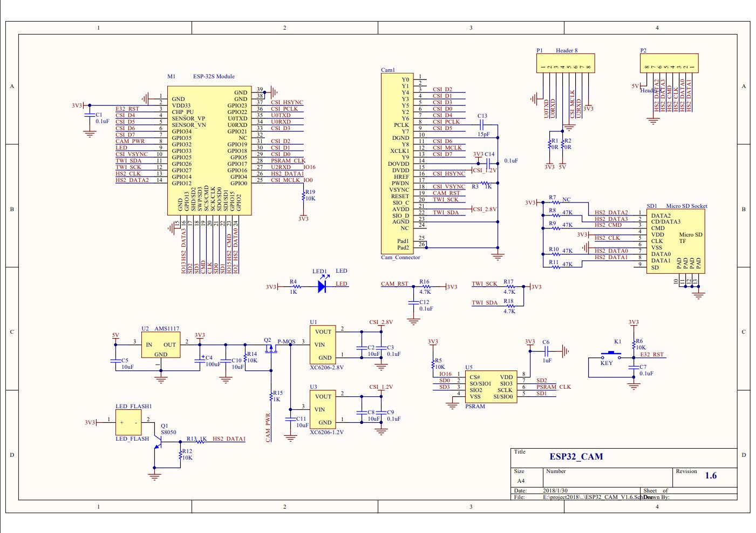Click the ESP32_CAM title text
The image size is (756, 533).
pyautogui.click(x=576, y=456)
